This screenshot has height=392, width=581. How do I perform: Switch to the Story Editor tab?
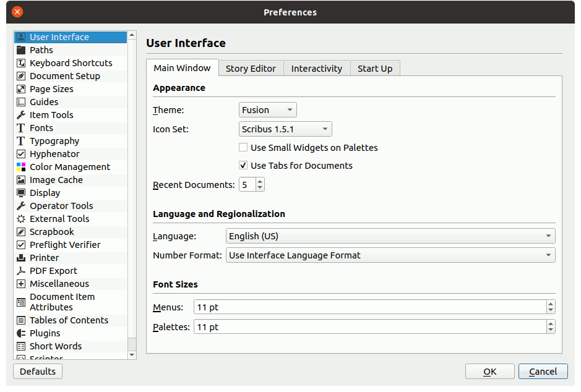click(x=251, y=69)
